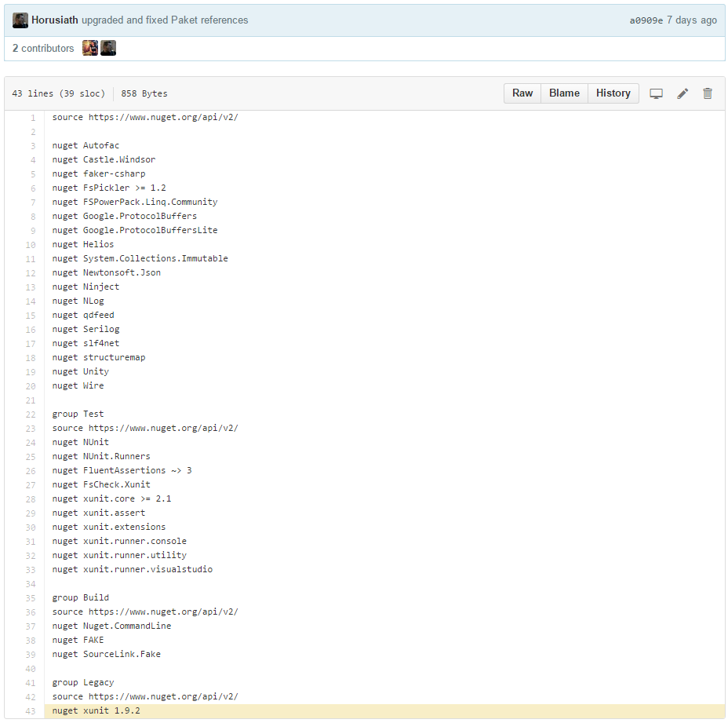
Task: Click the 'nuget Wire' line
Action: click(78, 385)
